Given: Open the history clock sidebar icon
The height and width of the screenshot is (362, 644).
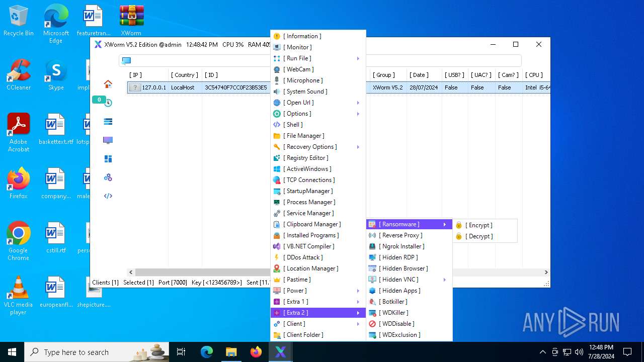Looking at the screenshot, I should [108, 103].
